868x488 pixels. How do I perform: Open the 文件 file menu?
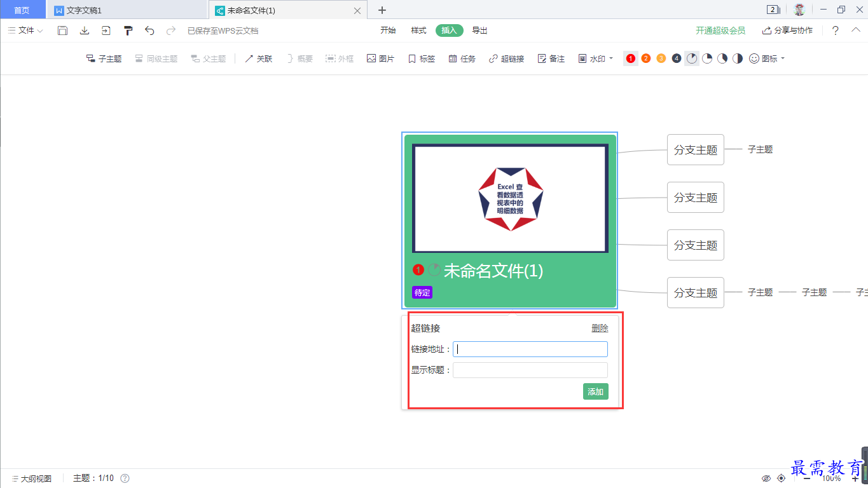pos(25,30)
